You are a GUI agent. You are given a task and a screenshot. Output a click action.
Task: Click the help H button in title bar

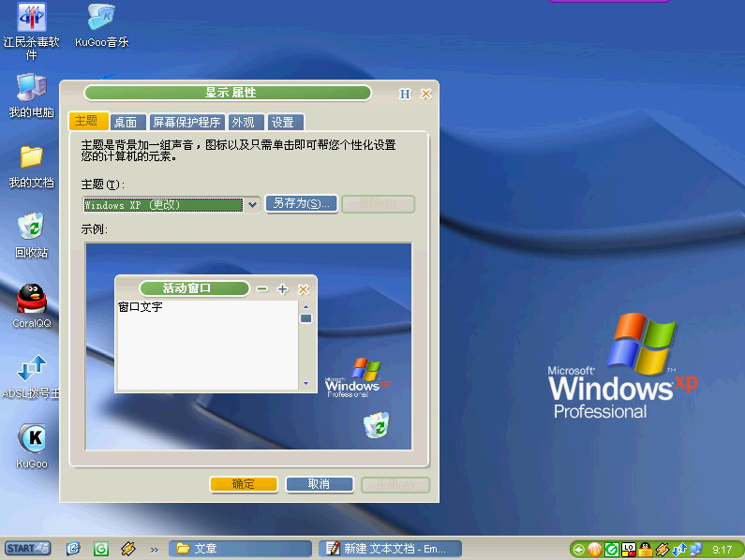405,94
